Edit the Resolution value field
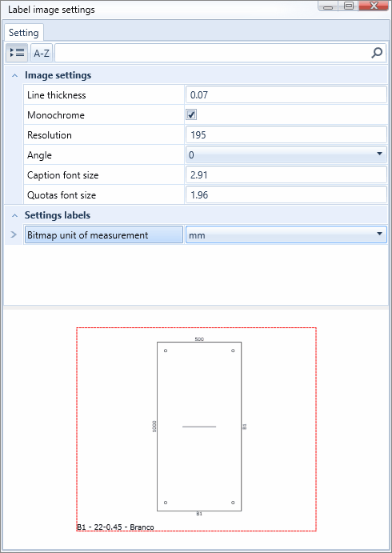Image resolution: width=392 pixels, height=553 pixels. tap(286, 134)
